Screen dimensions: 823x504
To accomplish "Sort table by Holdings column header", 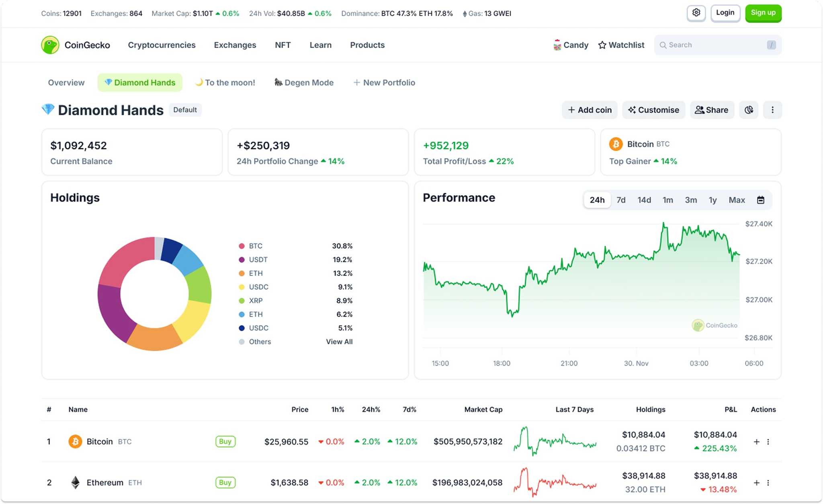I will point(651,409).
